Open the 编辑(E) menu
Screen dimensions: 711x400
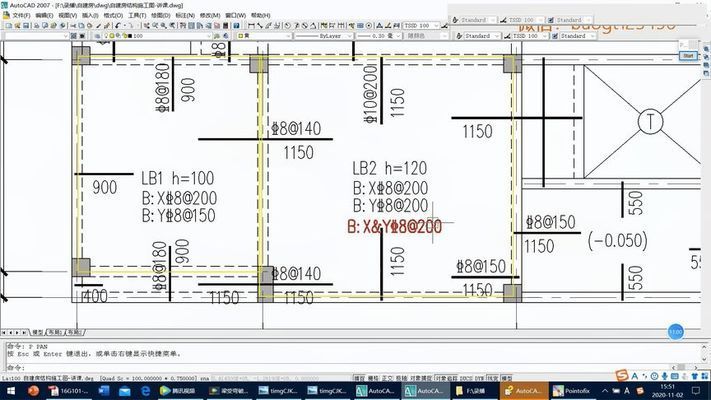coord(44,15)
